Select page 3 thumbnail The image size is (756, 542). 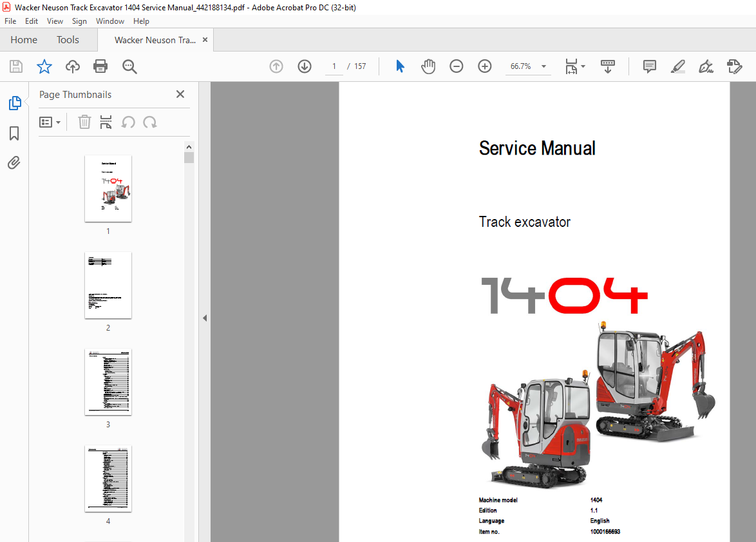[x=108, y=382]
